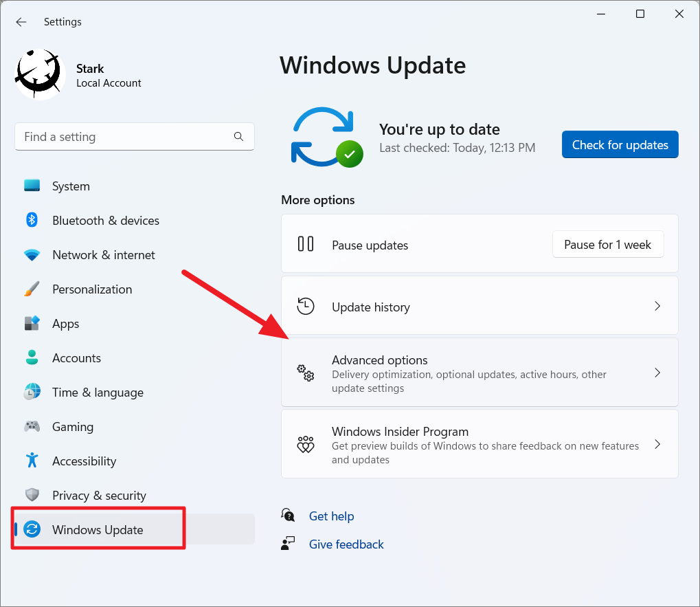Open Advanced options
Image resolution: width=700 pixels, height=607 pixels.
479,373
